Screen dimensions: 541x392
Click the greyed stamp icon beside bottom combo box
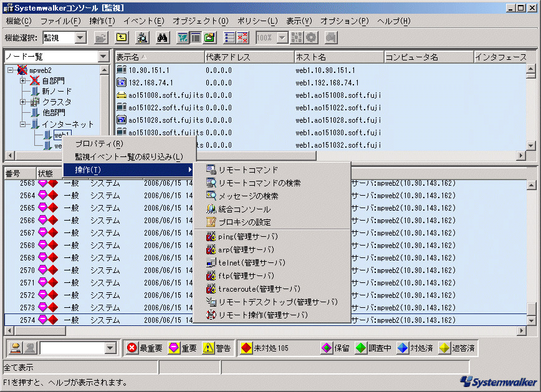pyautogui.click(x=30, y=348)
